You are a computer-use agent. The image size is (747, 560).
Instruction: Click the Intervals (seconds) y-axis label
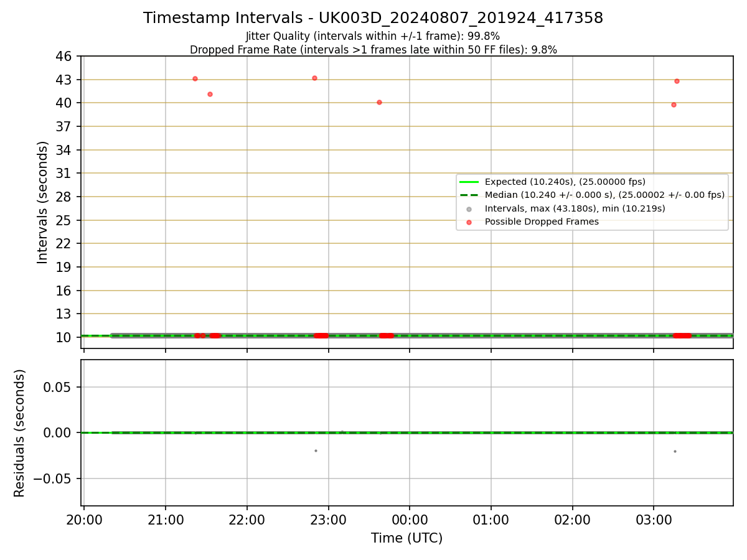(42, 202)
